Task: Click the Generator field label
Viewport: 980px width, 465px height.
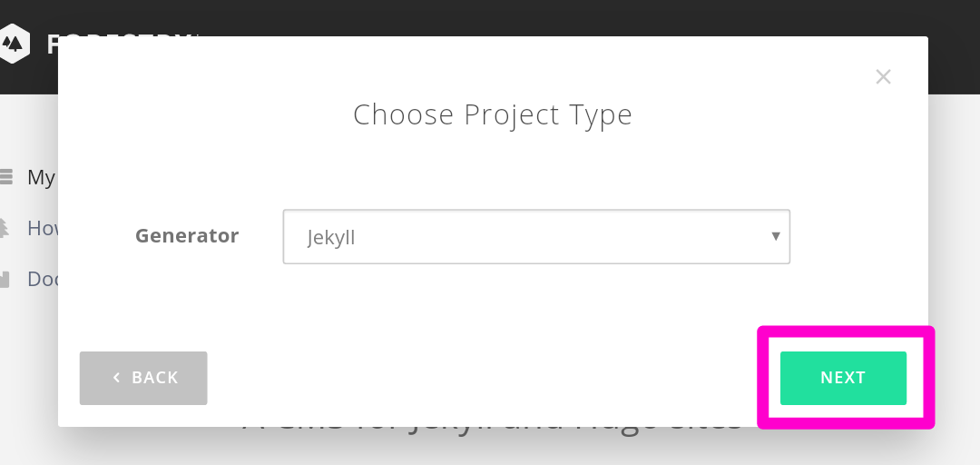Action: 187,236
